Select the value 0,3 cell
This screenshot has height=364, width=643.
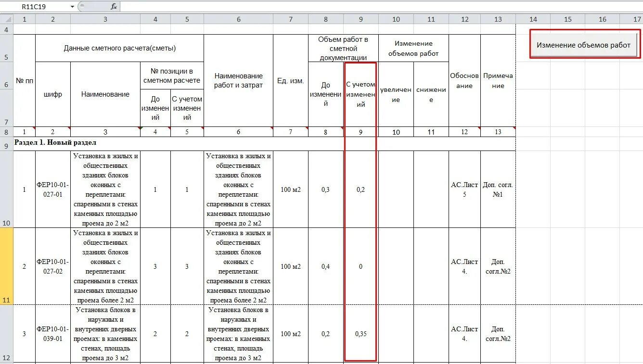(x=326, y=189)
